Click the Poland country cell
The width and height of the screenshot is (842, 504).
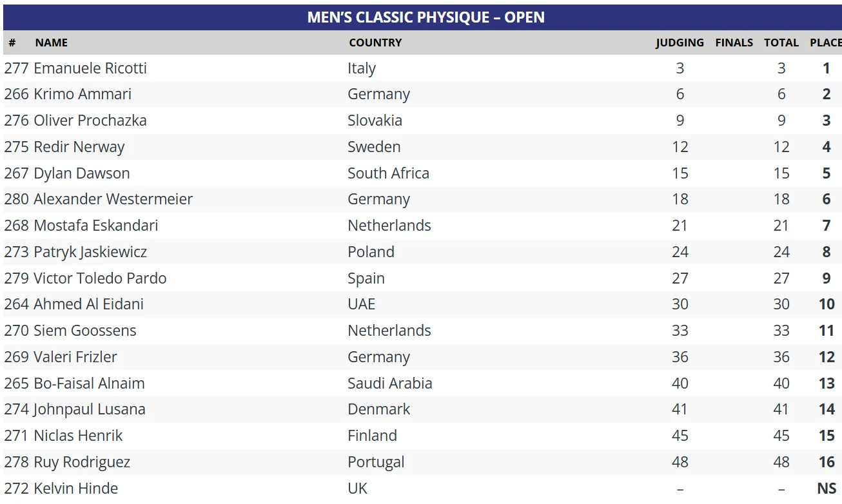click(x=371, y=252)
